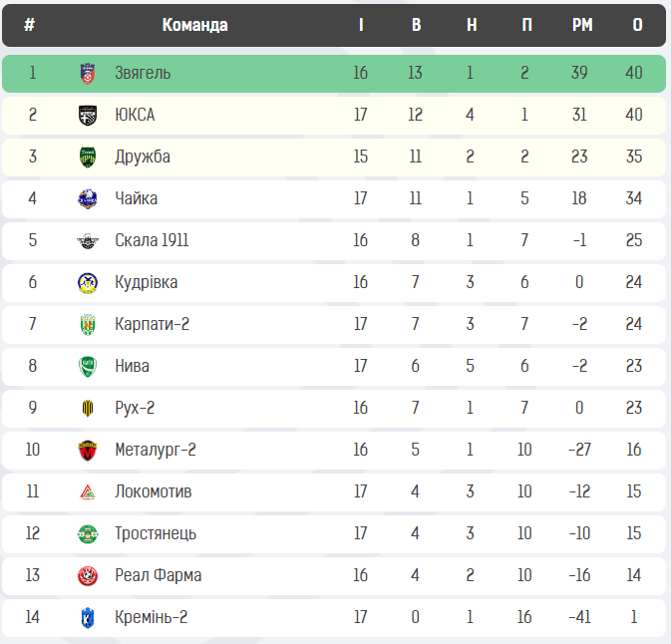Click the Металург-2 team logo
Screen dimensions: 671x644
(88, 450)
